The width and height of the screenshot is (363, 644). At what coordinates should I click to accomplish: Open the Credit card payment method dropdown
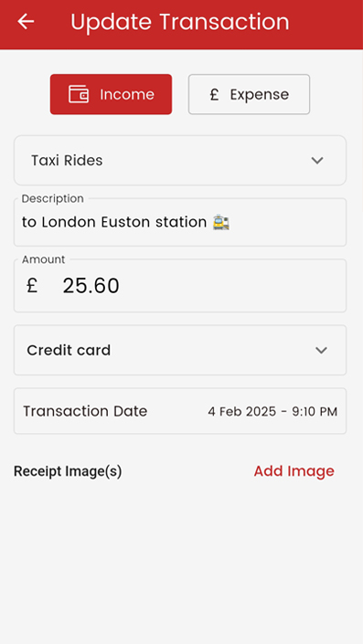tap(180, 351)
